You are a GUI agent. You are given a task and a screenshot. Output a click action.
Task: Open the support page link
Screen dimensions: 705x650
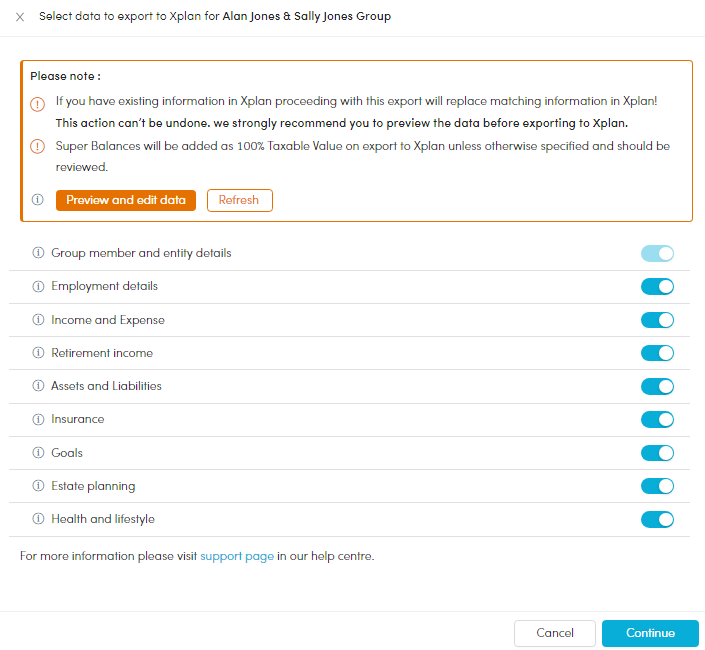click(237, 556)
